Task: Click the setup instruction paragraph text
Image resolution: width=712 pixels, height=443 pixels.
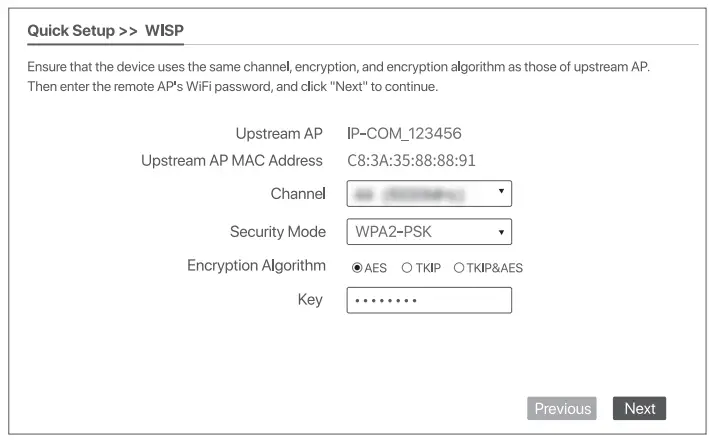Action: click(x=340, y=77)
